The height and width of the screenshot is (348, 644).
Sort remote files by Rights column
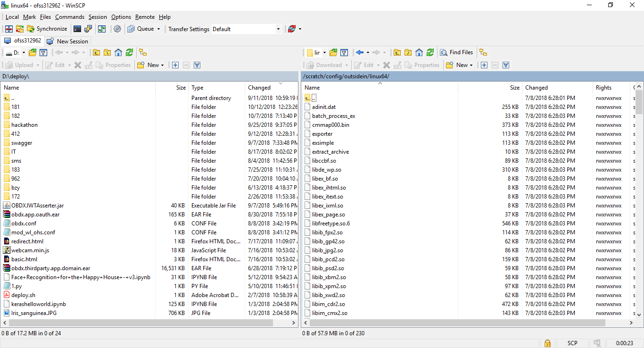(611, 87)
